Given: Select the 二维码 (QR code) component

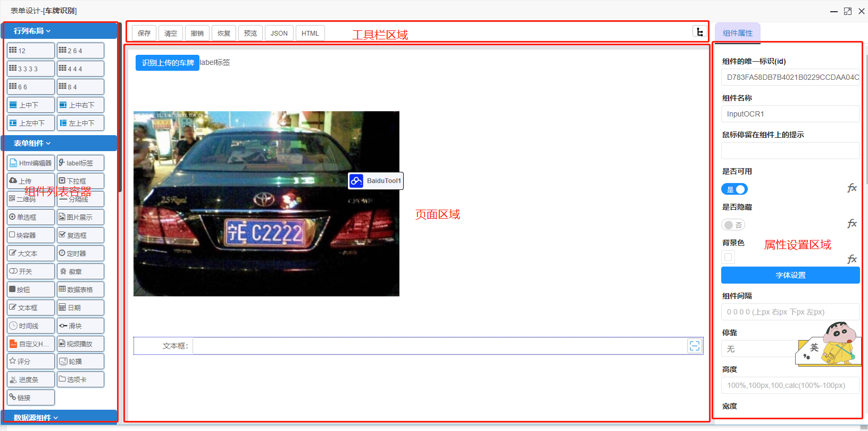Looking at the screenshot, I should [x=30, y=199].
